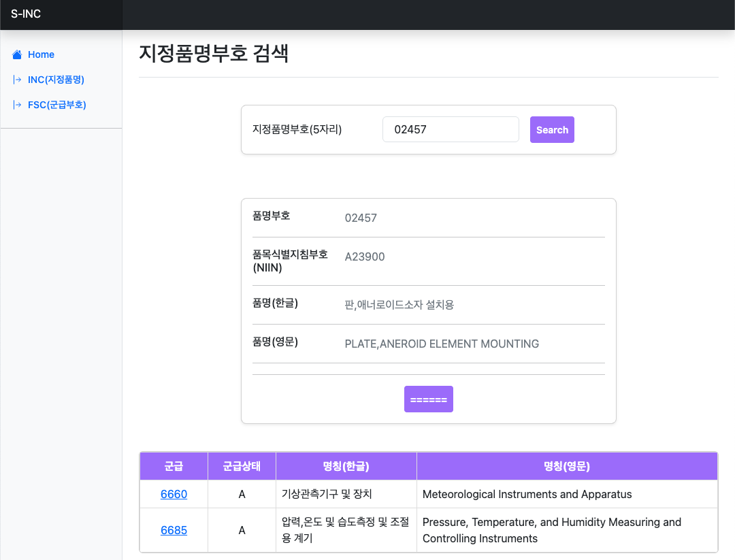Open FSC code 6685 link in the table

174,530
